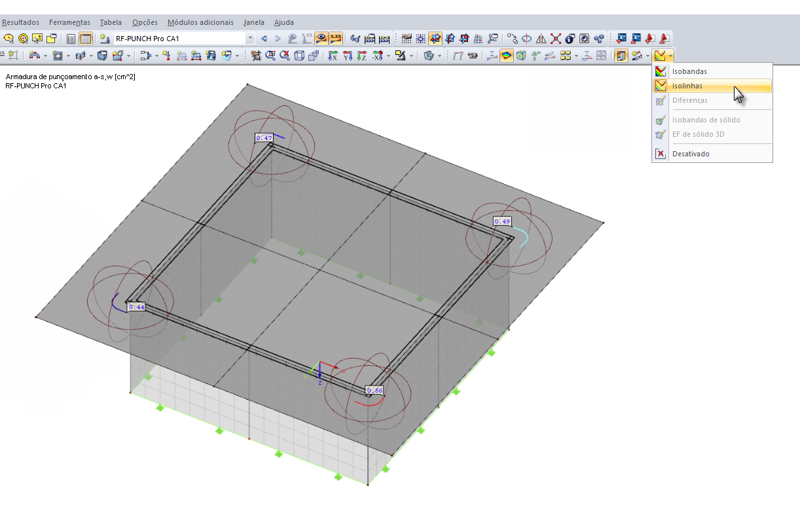Click the colored solid cube results icon
The height and width of the screenshot is (532, 800).
[521, 56]
